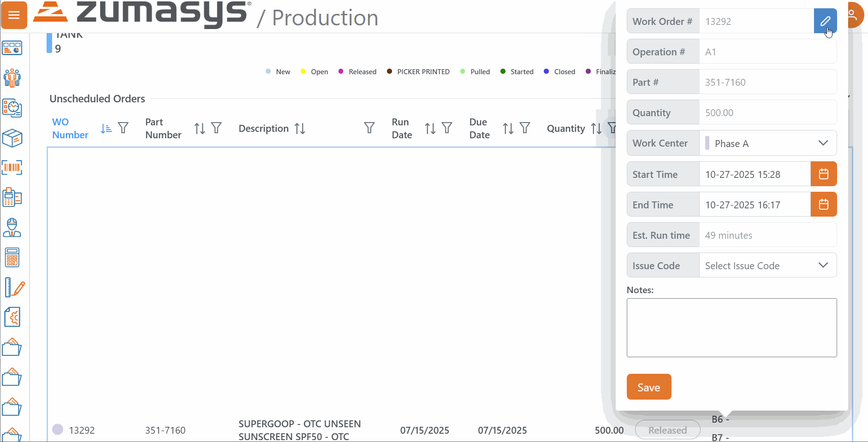The width and height of the screenshot is (868, 442).
Task: Click inside the Notes text area
Action: click(731, 327)
